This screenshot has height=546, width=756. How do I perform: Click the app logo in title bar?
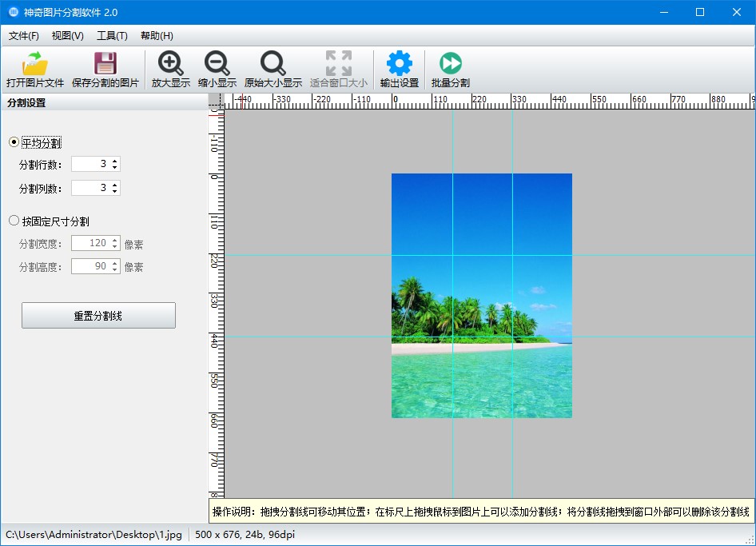point(14,12)
